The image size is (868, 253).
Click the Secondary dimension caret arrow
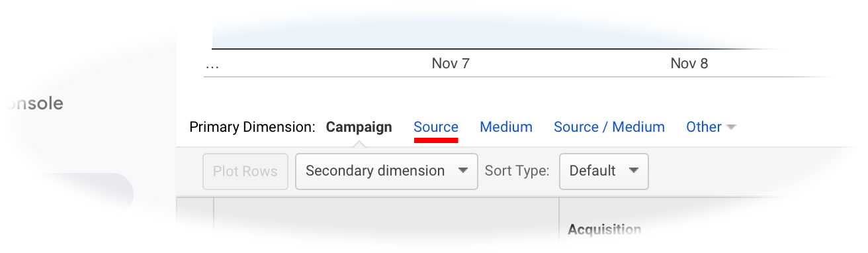coord(463,171)
